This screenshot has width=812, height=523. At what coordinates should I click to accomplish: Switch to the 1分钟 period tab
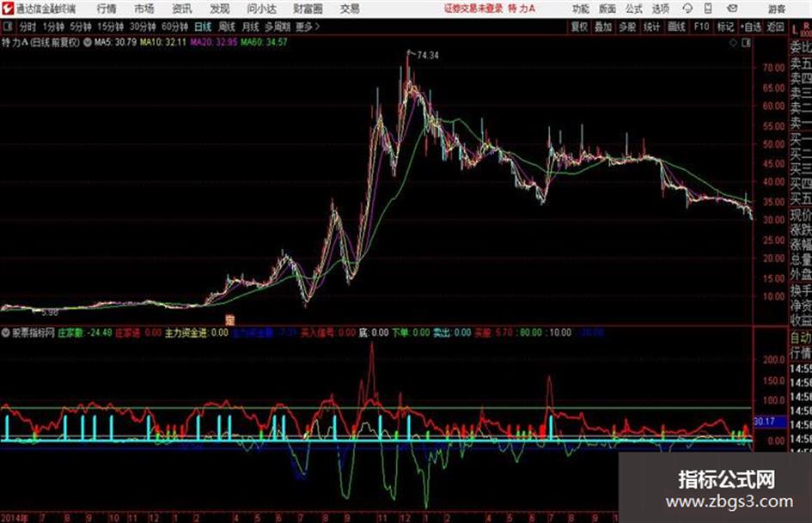(52, 27)
